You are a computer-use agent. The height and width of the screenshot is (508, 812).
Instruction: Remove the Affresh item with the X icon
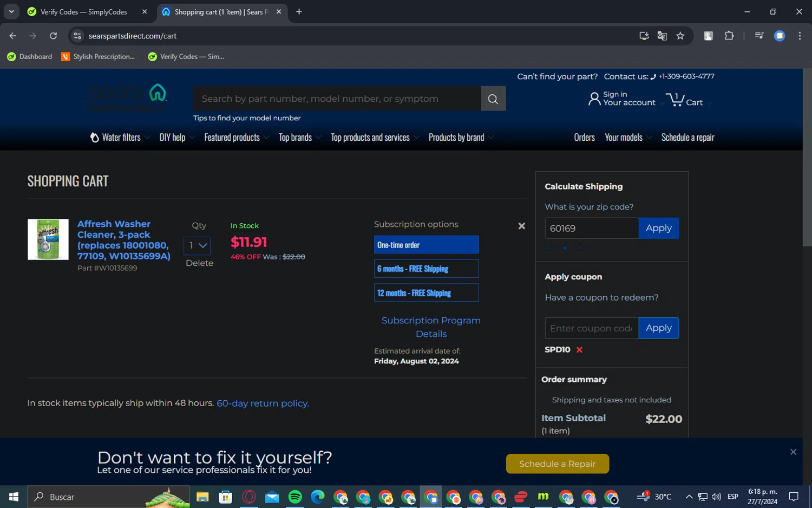tap(522, 226)
